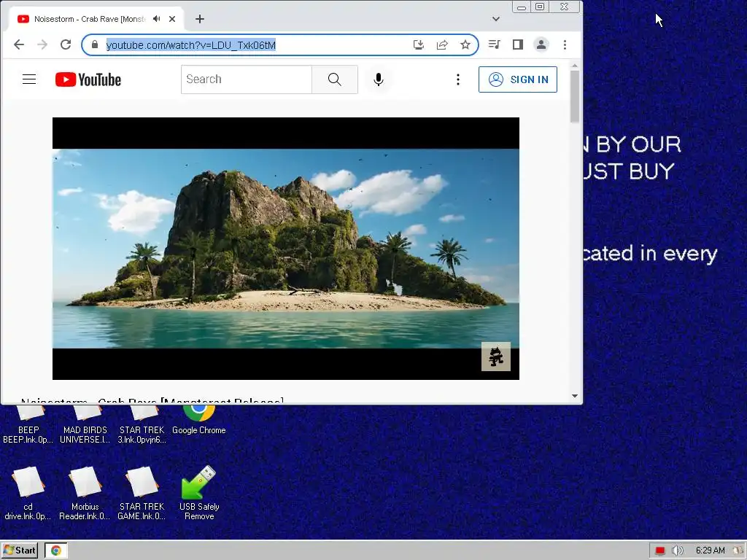Screen dimensions: 747x560
Task: Select the Google Chrome desktop shortcut
Action: pos(199,420)
